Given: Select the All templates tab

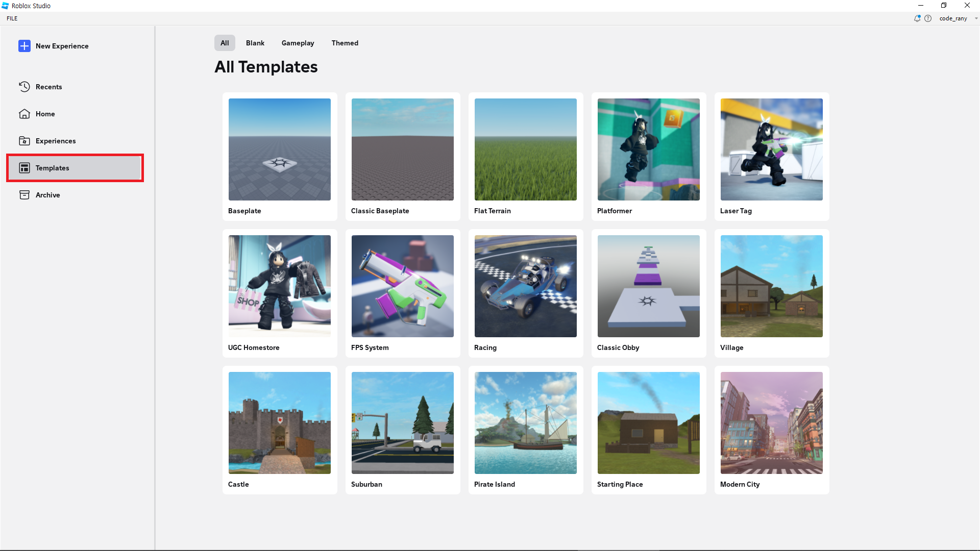Looking at the screenshot, I should coord(225,43).
